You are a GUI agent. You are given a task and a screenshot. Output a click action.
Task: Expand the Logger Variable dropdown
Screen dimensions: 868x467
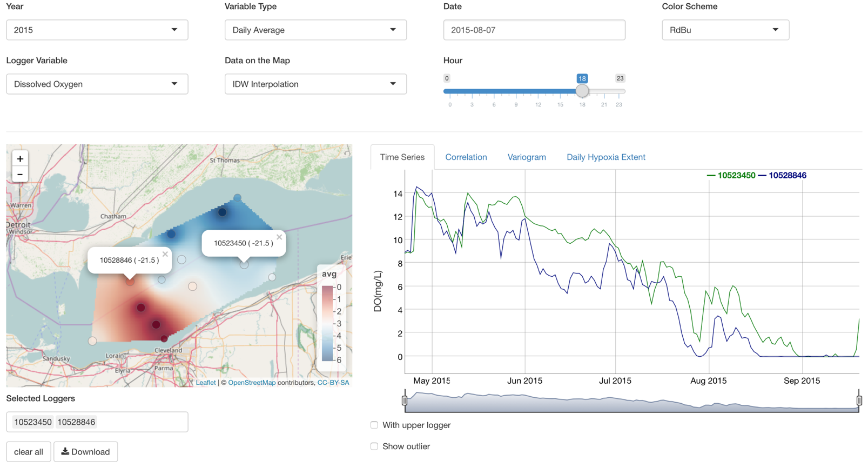pyautogui.click(x=97, y=84)
